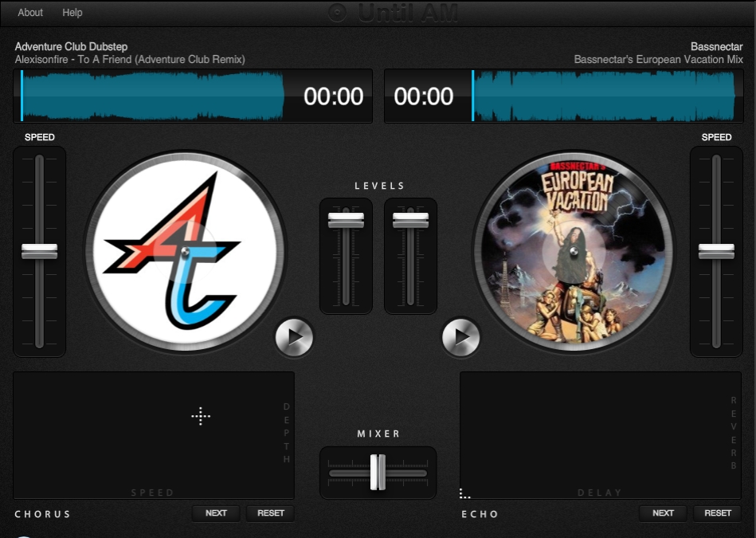
Task: Click RESET beside the Chorus label
Action: click(270, 513)
